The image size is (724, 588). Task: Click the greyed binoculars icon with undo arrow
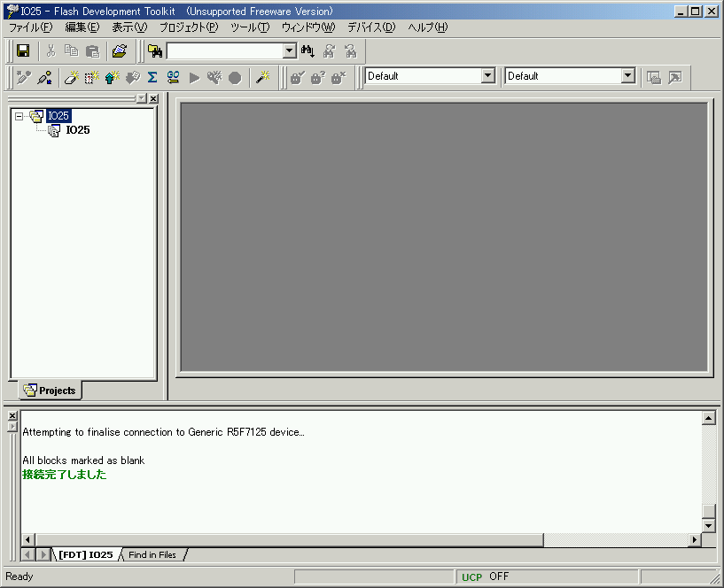[350, 50]
